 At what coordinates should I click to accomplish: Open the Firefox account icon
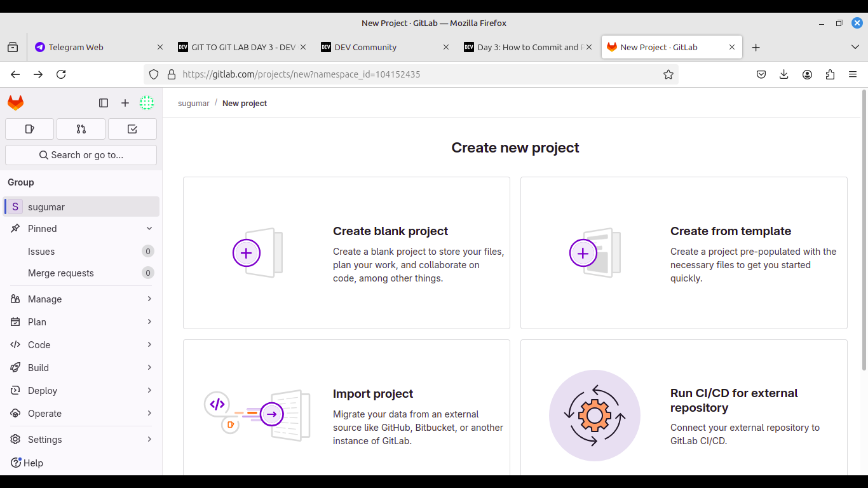807,74
